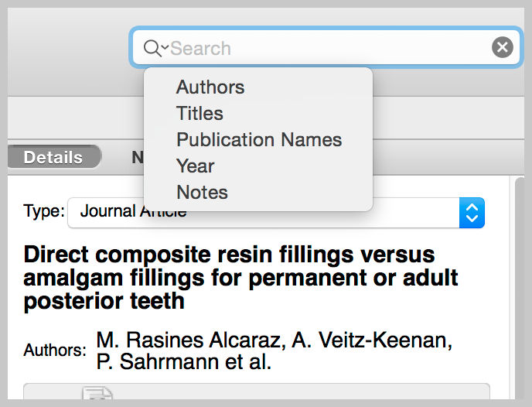The width and height of the screenshot is (532, 407).
Task: Click the magnifying glass search icon
Action: (x=152, y=48)
